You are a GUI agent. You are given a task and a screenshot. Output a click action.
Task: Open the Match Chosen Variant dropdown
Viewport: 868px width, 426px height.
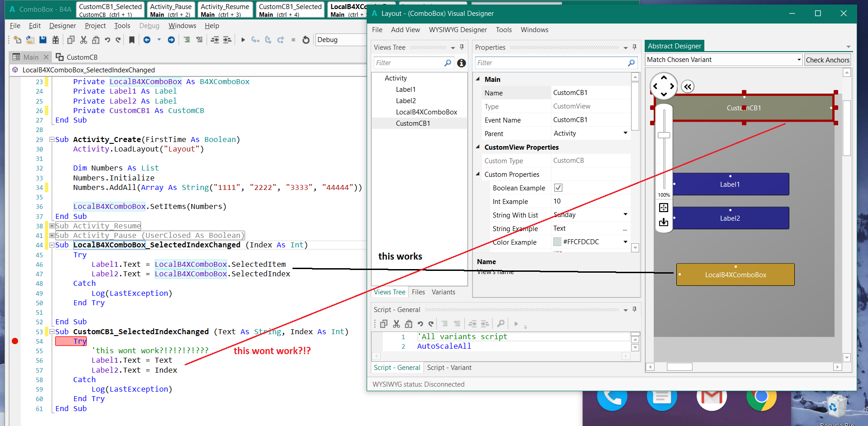pos(798,60)
